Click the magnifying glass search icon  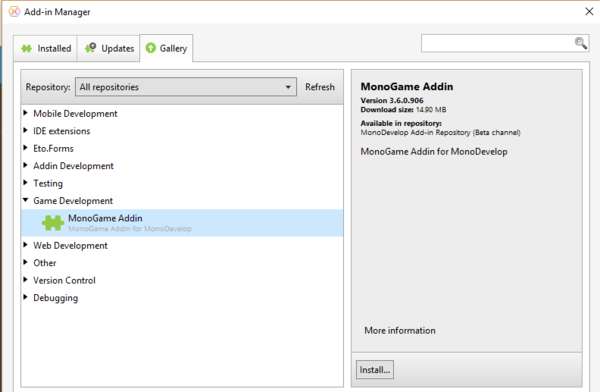pyautogui.click(x=580, y=43)
